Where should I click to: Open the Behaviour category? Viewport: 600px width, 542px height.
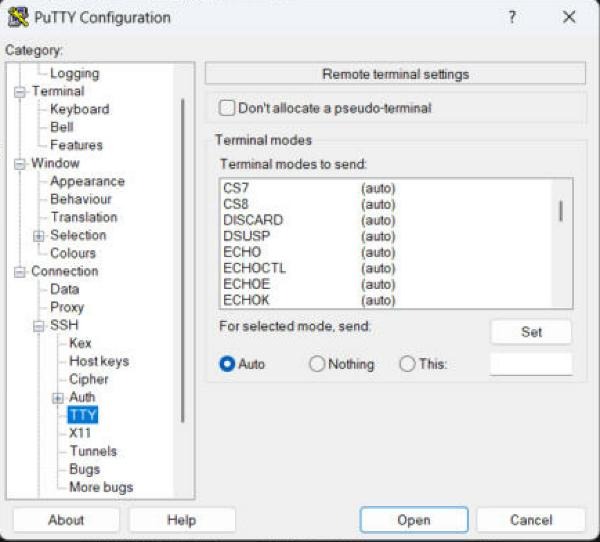(81, 199)
